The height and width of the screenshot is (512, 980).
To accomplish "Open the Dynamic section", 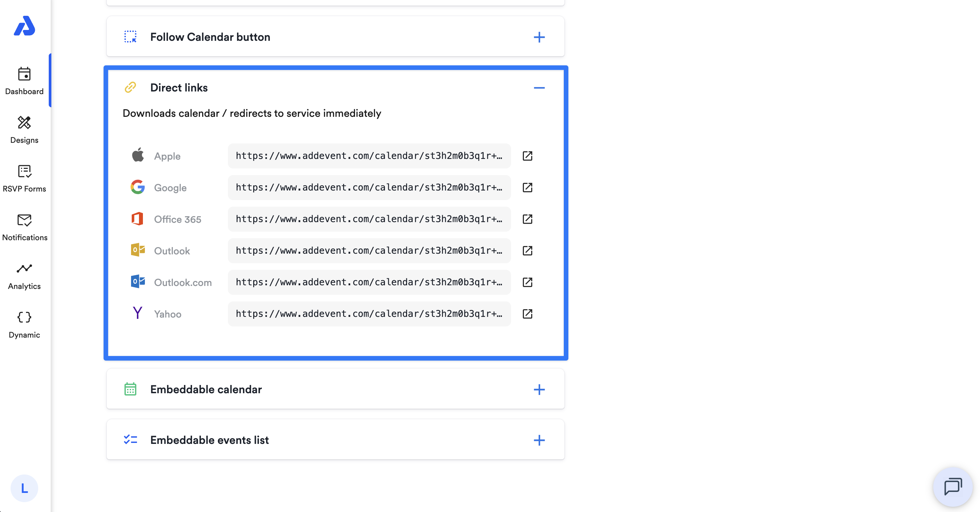I will [24, 324].
